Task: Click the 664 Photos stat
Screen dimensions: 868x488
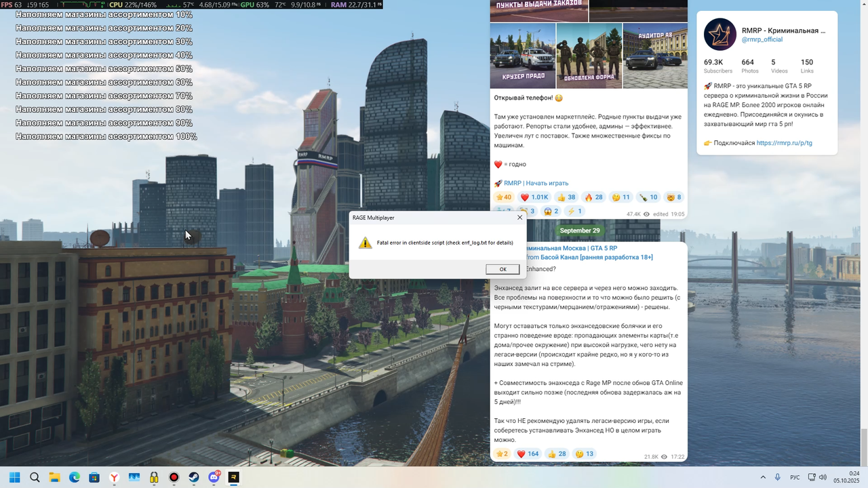Action: (x=750, y=66)
